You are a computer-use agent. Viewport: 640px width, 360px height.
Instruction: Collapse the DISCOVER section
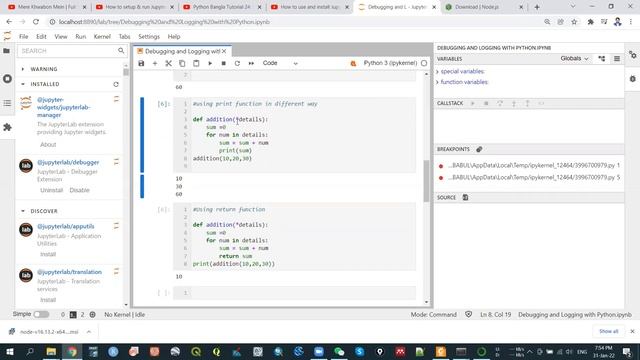23,211
